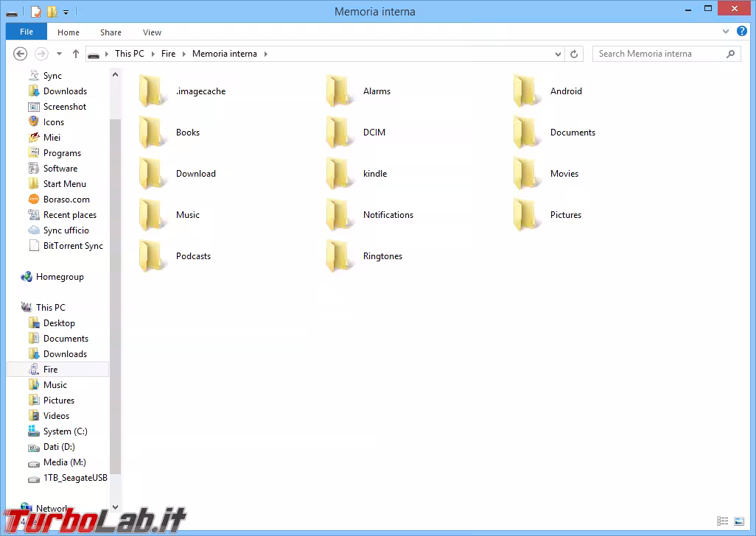Open Homegroup from the sidebar
Screen dimensions: 756x536
point(60,276)
